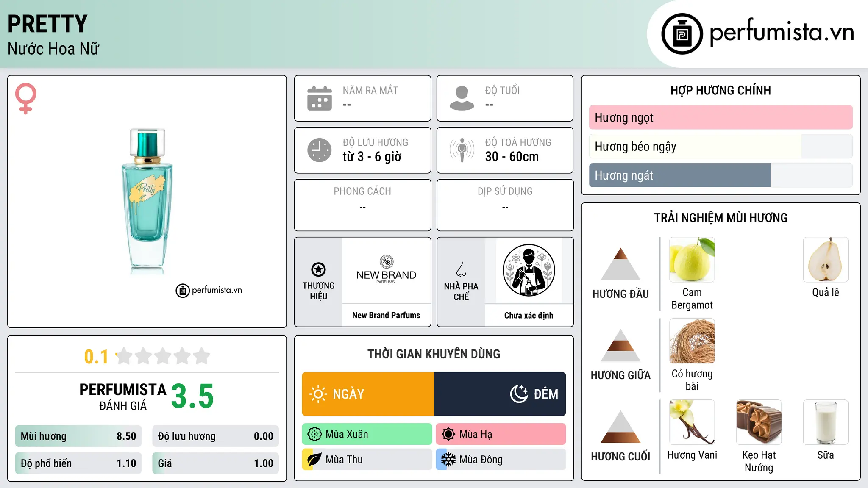Click the dark Đêm nighttime segment
Screen dimensions: 868x488
click(500, 394)
